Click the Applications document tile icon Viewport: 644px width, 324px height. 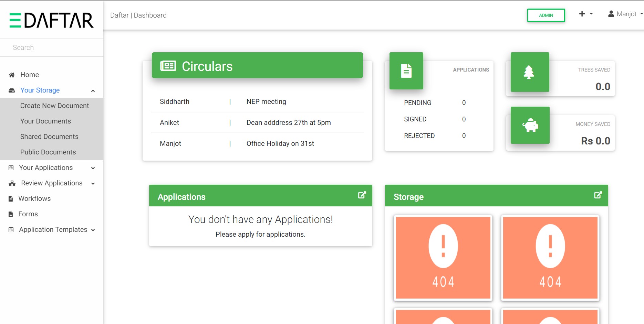coord(406,71)
